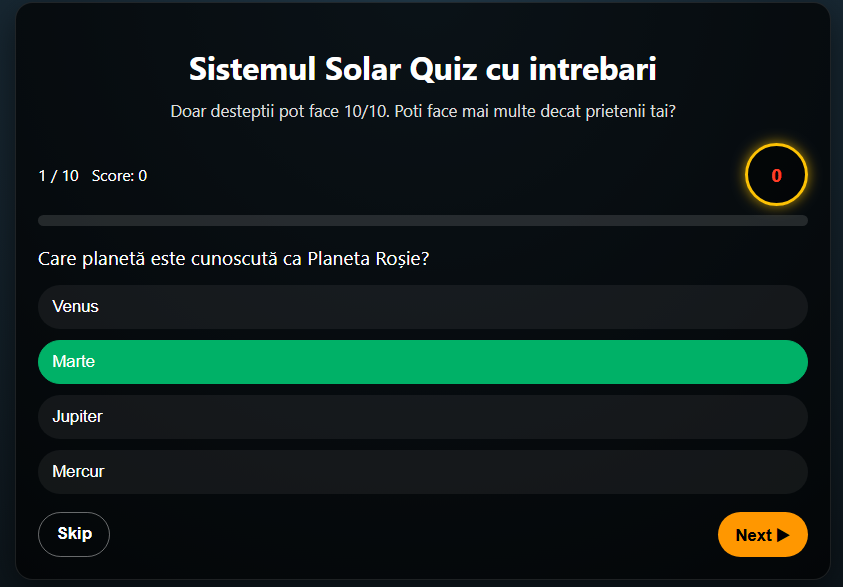Click the quiz progress bar
The width and height of the screenshot is (843, 587).
pos(422,220)
